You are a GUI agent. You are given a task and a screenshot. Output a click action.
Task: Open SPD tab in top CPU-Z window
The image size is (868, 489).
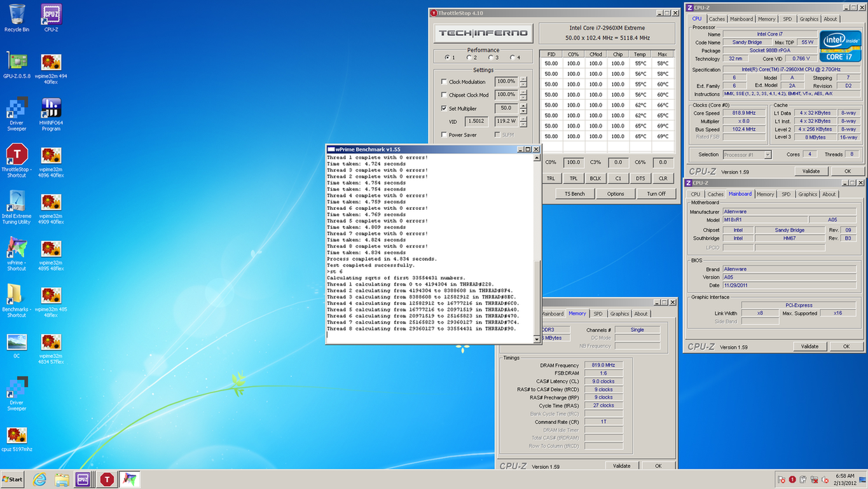[787, 19]
